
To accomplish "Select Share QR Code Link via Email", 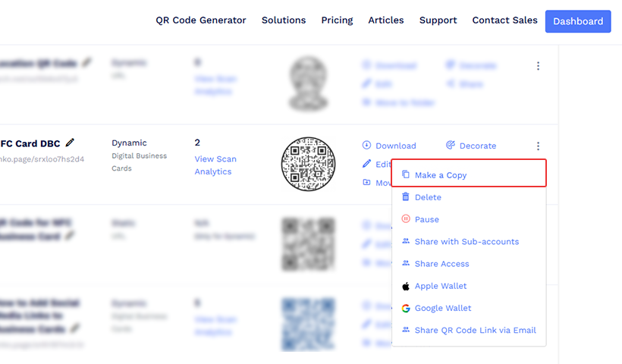I will (x=476, y=331).
